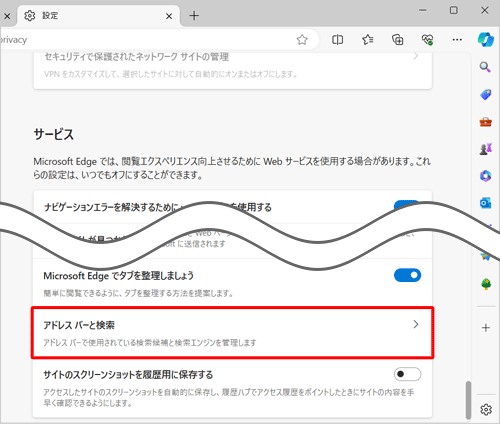Image resolution: width=500 pixels, height=424 pixels.
Task: Open sidebar Games chess icon
Action: (x=486, y=149)
